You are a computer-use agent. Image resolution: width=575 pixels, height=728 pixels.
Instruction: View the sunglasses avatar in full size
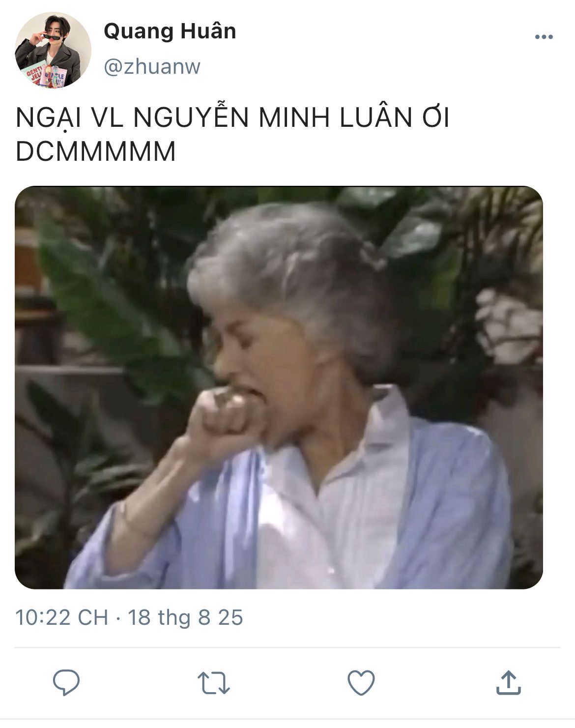[53, 50]
